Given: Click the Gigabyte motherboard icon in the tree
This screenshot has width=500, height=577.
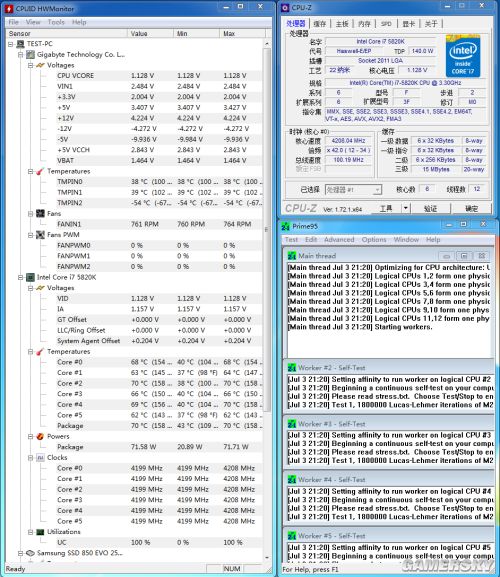Looking at the screenshot, I should click(30, 54).
